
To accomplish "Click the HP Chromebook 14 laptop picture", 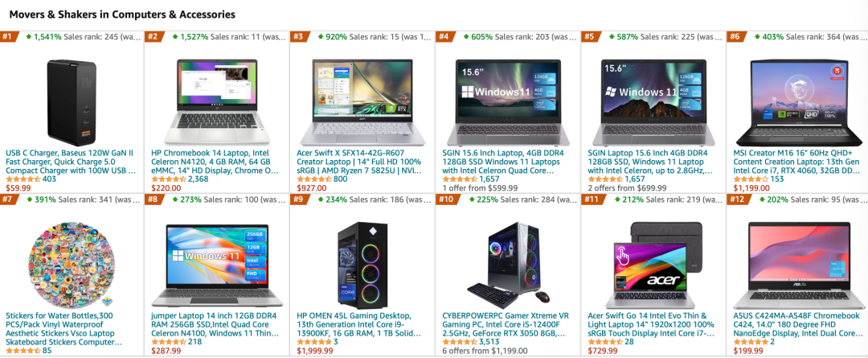I will tap(216, 101).
